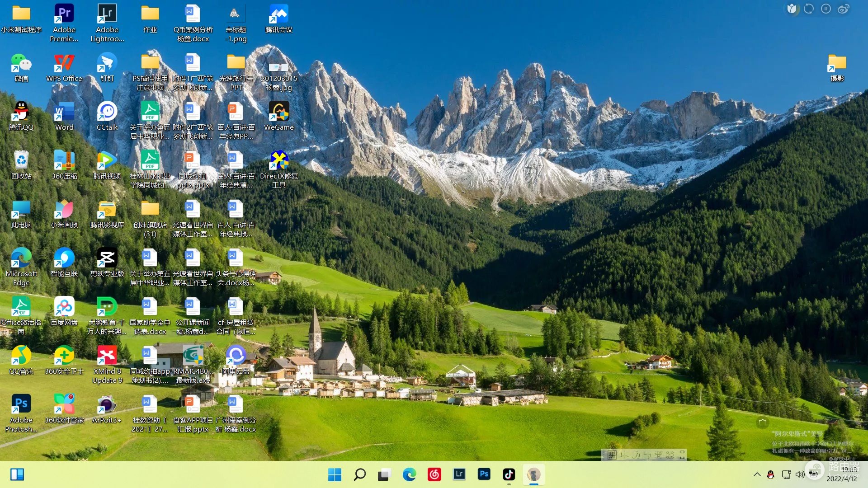Open ArPoit3+ desktop shortcut
This screenshot has height=488, width=868.
(x=107, y=409)
